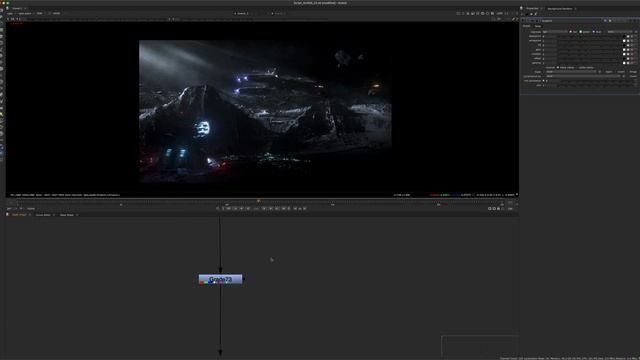Open the gain color swatch

tap(624, 50)
